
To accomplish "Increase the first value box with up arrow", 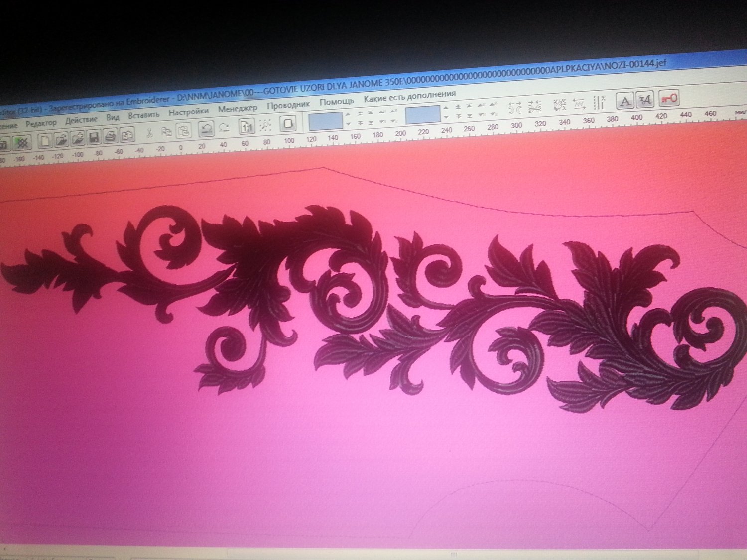I will point(349,114).
